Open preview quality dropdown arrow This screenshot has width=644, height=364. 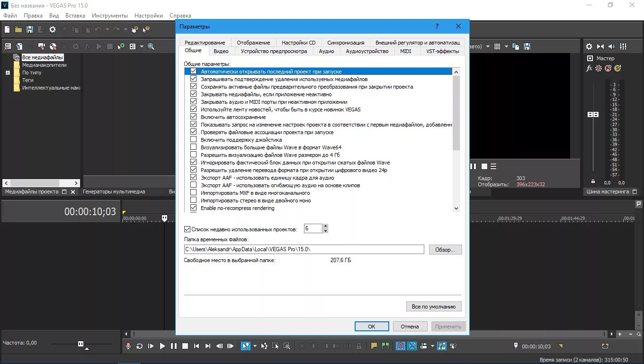point(488,46)
